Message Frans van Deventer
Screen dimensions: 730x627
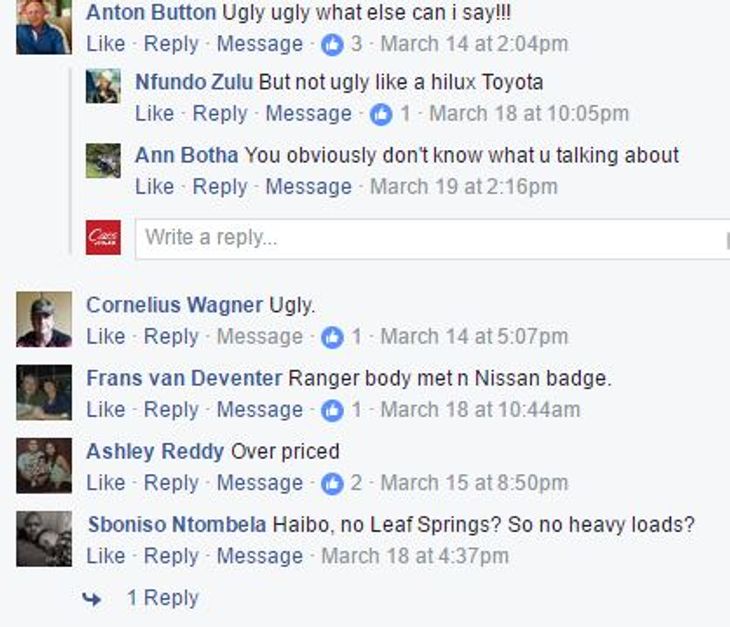(260, 410)
